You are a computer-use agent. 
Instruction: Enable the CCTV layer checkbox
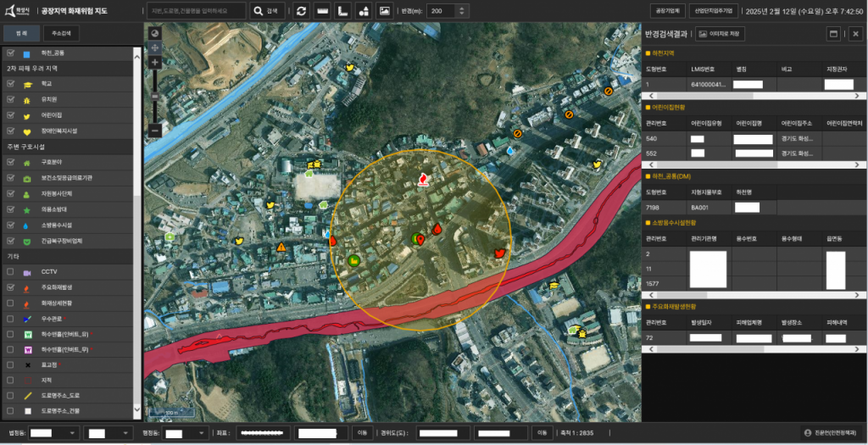click(10, 272)
